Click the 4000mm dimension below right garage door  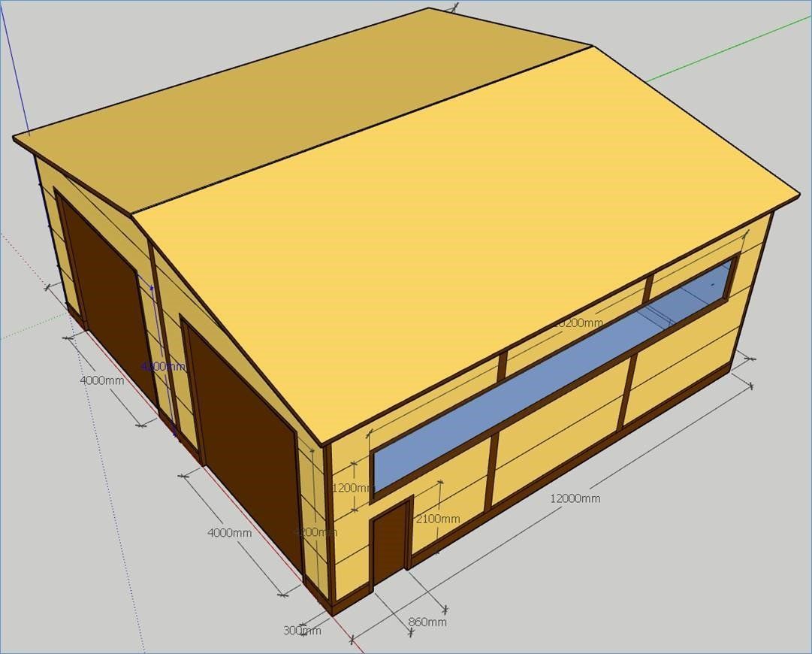[x=229, y=533]
